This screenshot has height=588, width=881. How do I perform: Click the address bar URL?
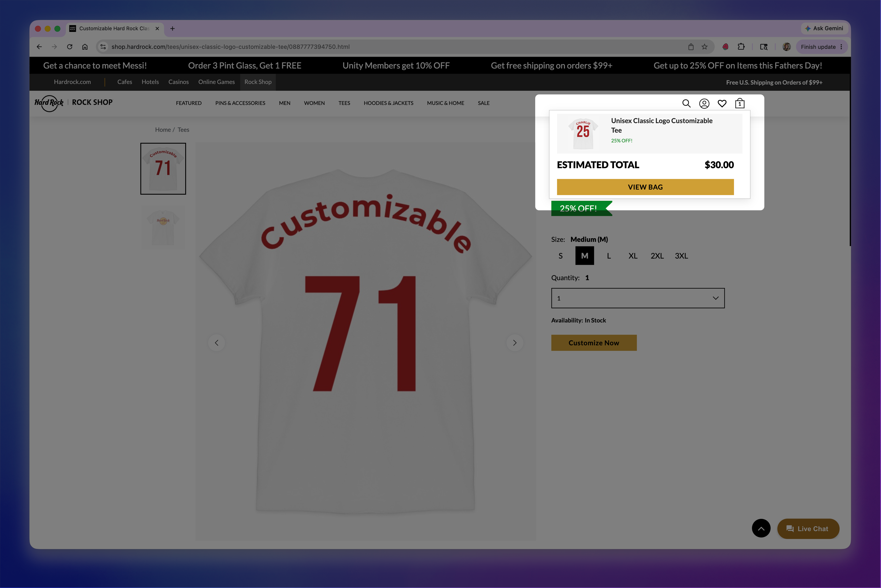(x=230, y=47)
